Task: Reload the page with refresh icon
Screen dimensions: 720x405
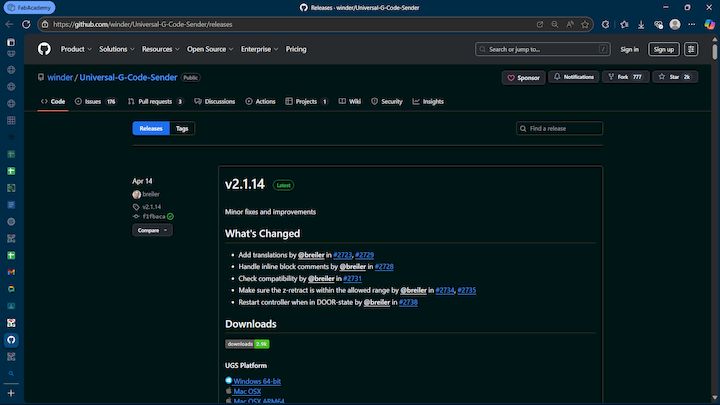Action: coord(26,24)
